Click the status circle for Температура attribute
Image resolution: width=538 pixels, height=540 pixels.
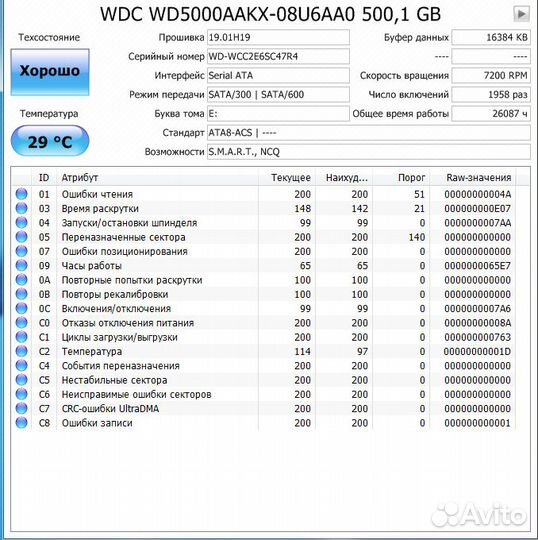21,351
